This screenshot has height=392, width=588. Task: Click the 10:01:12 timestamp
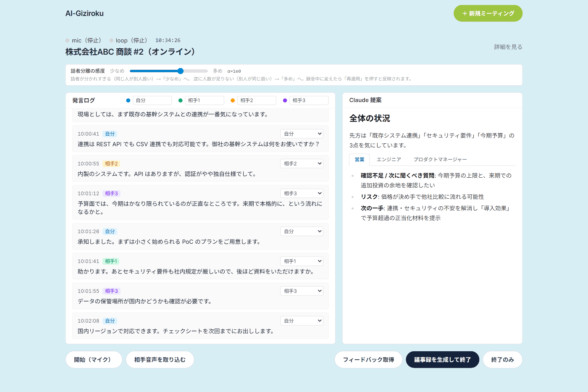point(88,193)
